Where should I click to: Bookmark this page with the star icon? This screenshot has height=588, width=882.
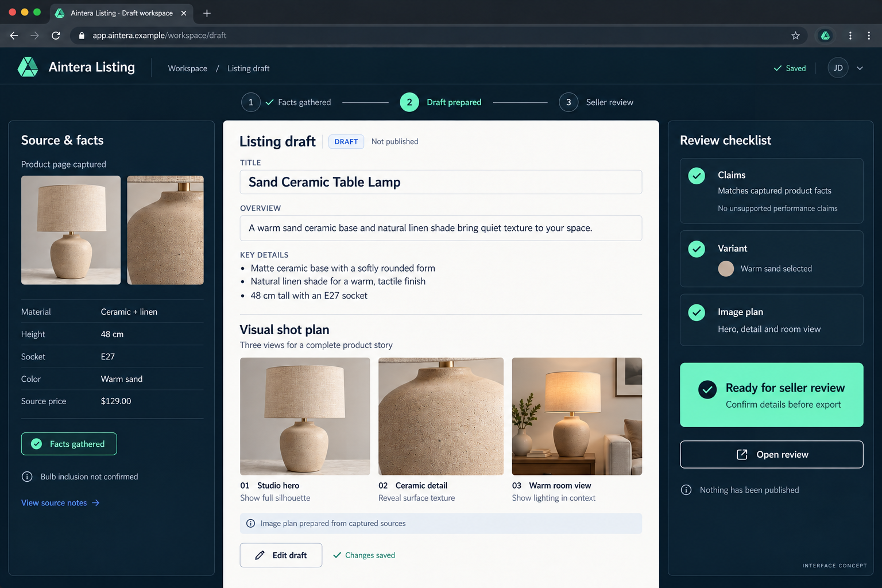point(795,36)
